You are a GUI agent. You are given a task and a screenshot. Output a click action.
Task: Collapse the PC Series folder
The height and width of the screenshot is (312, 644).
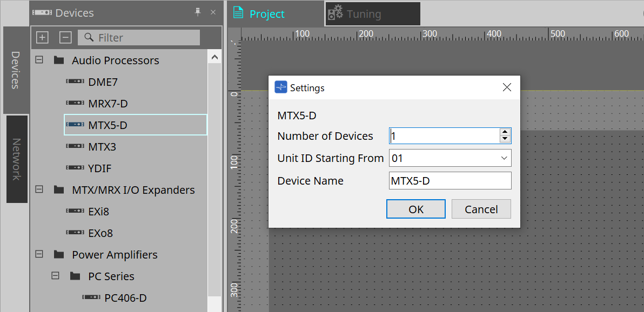click(x=55, y=276)
